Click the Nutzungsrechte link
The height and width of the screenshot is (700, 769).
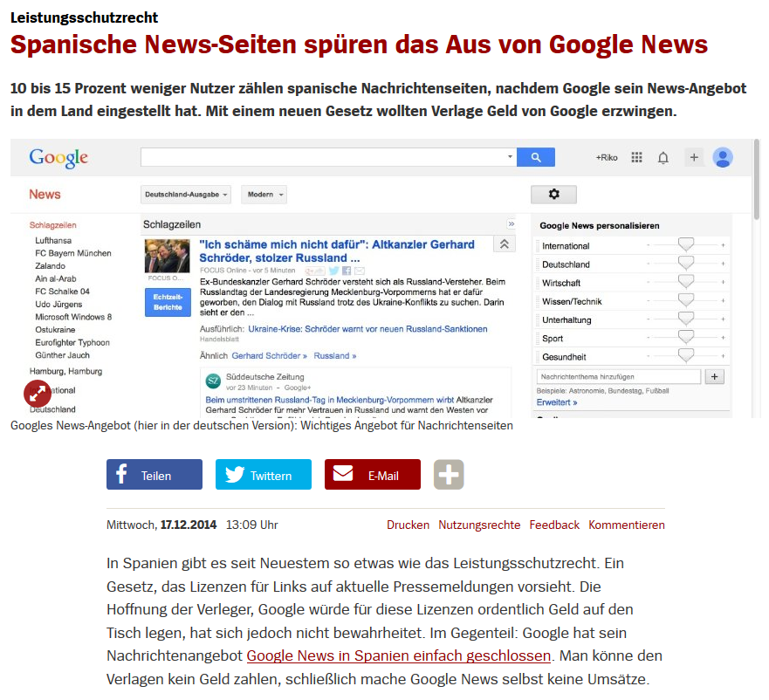click(x=479, y=525)
